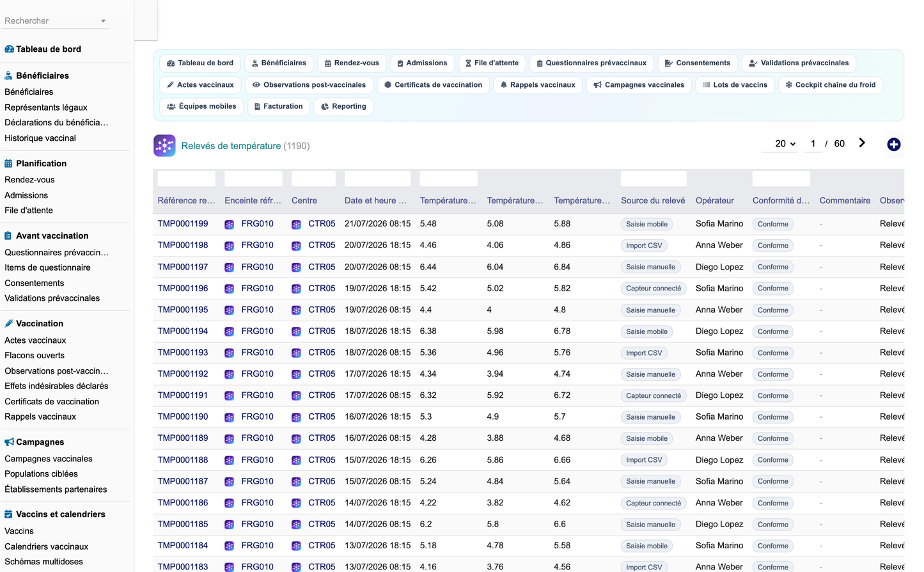924x572 pixels.
Task: Click the Référence filter input field
Action: point(187,179)
